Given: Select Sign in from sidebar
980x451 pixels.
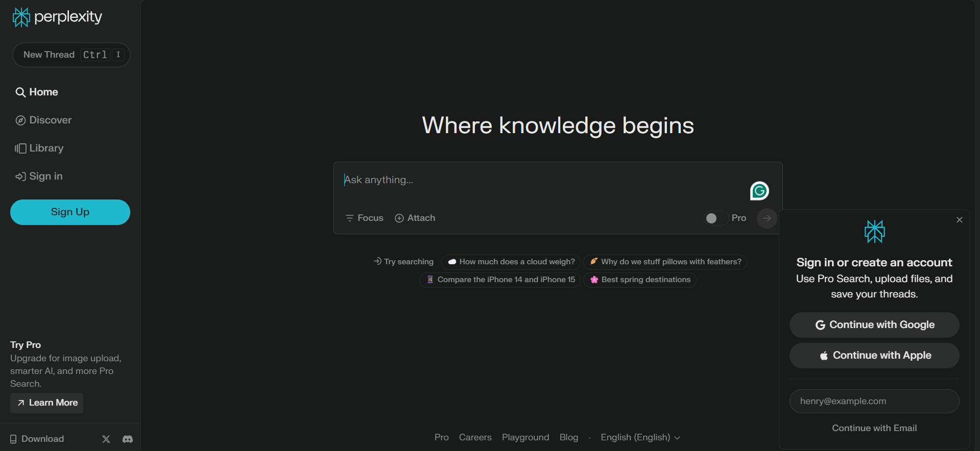Looking at the screenshot, I should 39,176.
